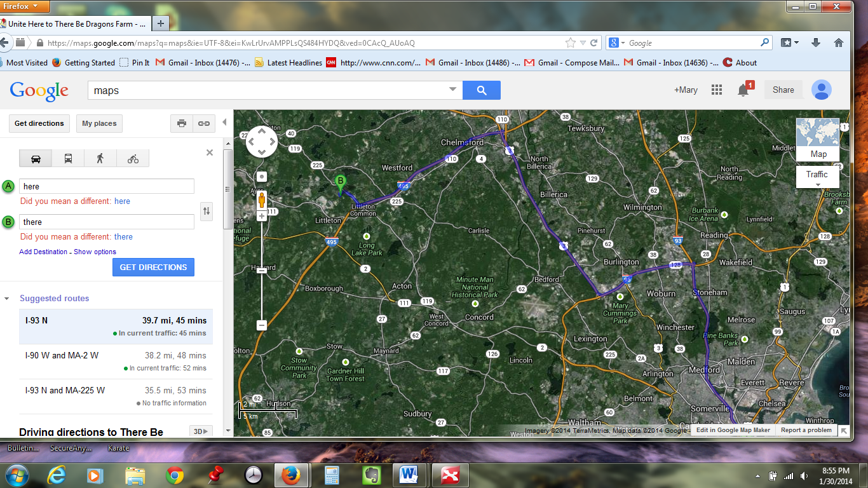Click the map pan navigation control
Image resolution: width=868 pixels, height=488 pixels.
click(x=262, y=142)
